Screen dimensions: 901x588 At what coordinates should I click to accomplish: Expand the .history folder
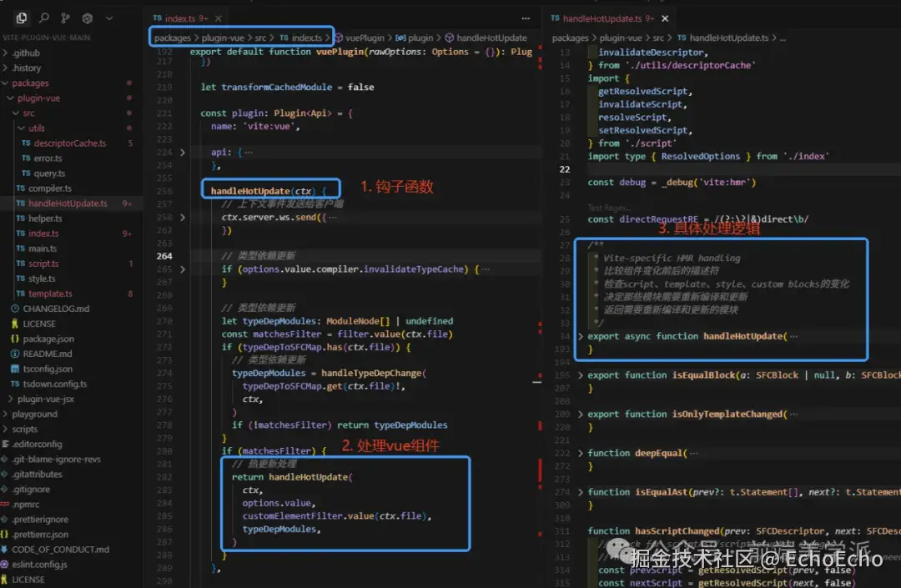coord(27,68)
